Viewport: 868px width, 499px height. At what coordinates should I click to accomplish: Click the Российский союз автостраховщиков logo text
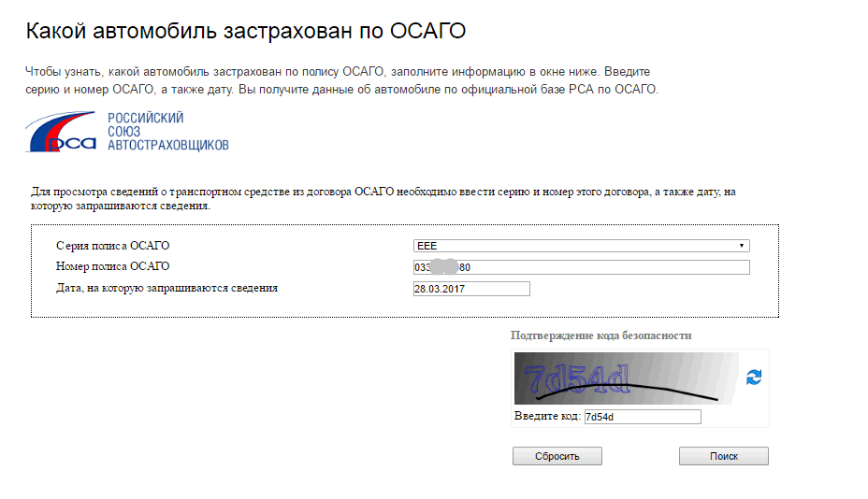coord(167,132)
